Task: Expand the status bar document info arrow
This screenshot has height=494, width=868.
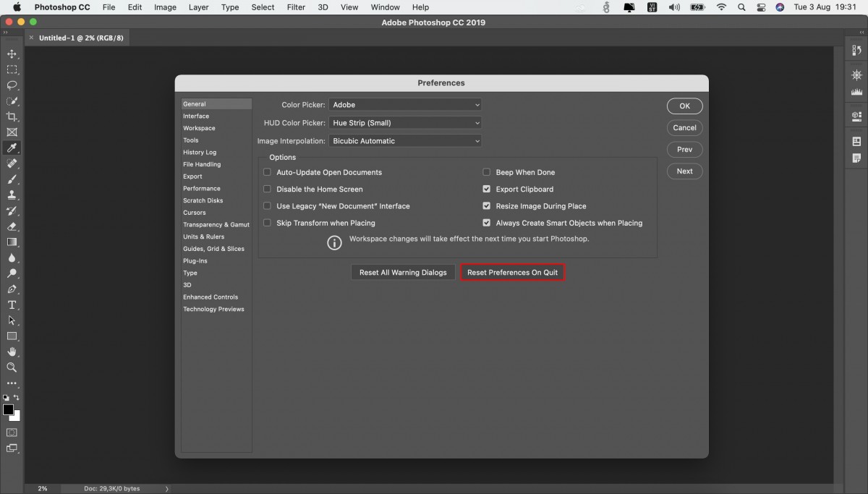Action: coord(167,489)
